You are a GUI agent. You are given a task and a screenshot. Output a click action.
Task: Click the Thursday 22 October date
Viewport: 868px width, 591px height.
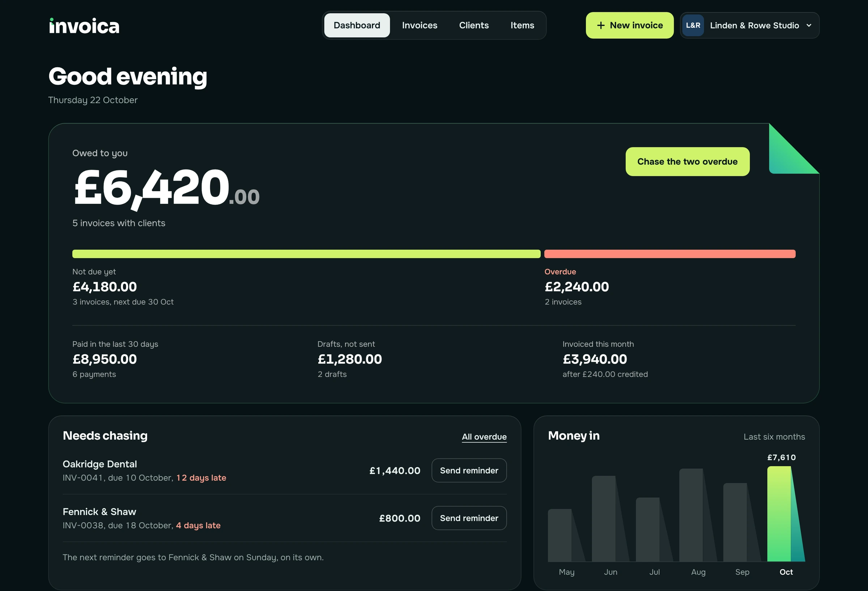(x=93, y=100)
